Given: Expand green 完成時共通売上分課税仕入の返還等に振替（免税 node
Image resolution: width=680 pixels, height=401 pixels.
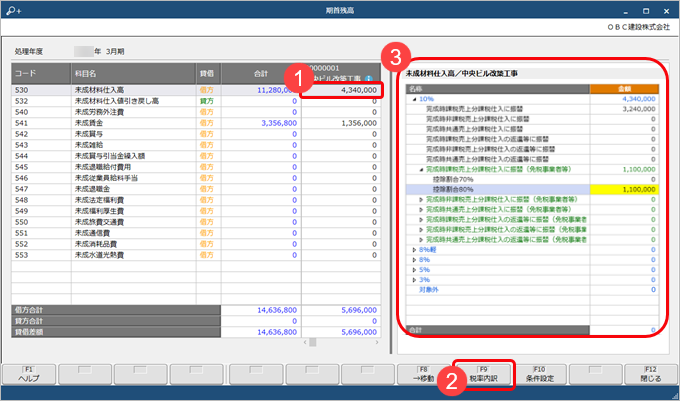Looking at the screenshot, I should pos(421,240).
